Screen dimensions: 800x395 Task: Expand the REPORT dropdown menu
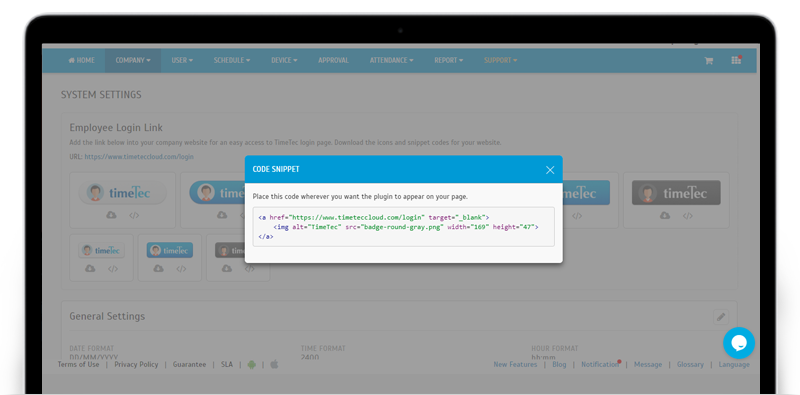[x=448, y=60]
